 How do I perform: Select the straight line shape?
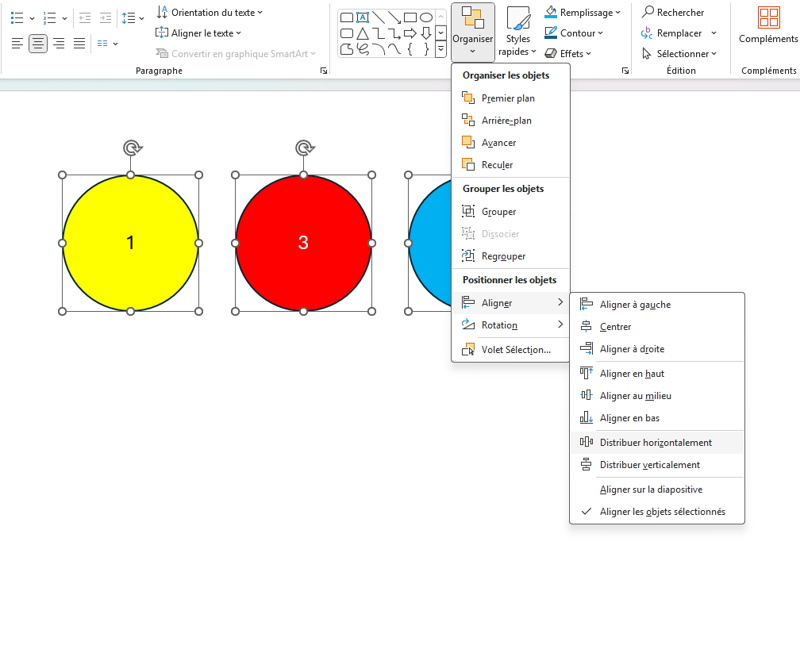tap(379, 17)
